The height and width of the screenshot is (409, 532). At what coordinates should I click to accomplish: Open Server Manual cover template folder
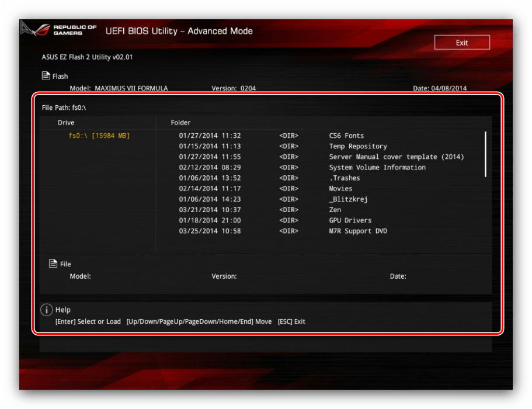[396, 157]
